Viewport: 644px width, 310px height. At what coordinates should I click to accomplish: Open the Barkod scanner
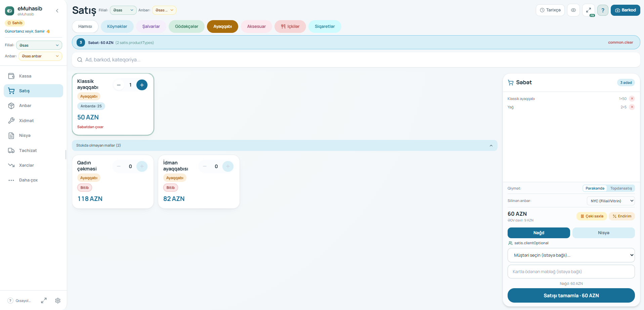pyautogui.click(x=625, y=10)
